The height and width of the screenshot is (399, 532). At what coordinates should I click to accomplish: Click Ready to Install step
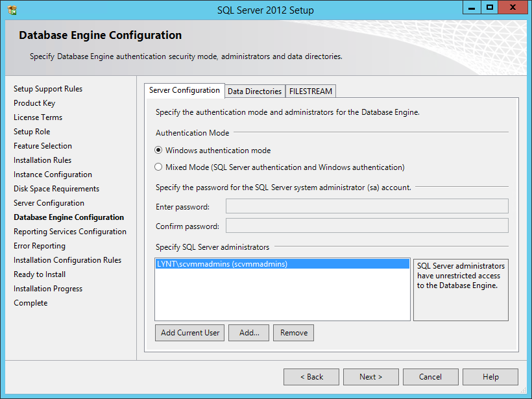tap(40, 274)
